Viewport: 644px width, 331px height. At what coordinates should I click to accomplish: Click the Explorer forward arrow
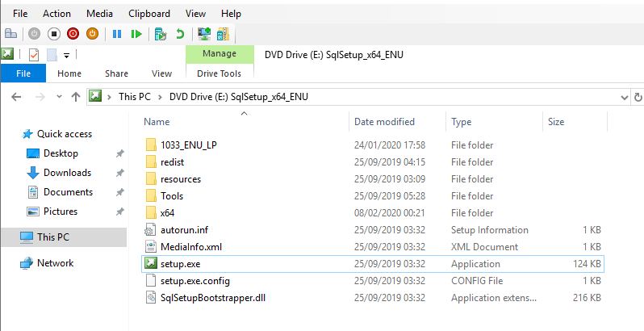point(40,97)
